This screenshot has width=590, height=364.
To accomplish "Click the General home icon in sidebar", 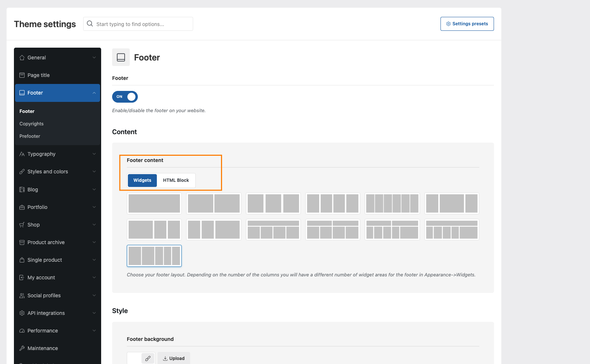I will 22,58.
